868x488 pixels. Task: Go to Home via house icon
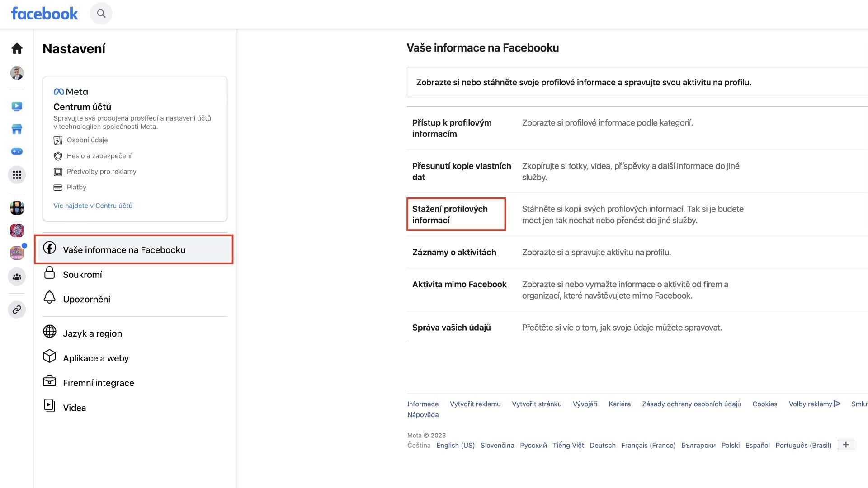(x=17, y=48)
